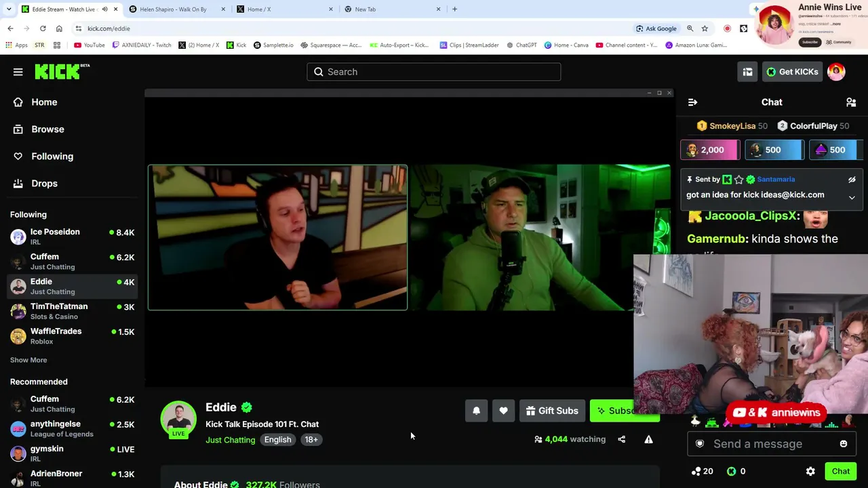The height and width of the screenshot is (488, 868).
Task: Focus the Send a message field
Action: (772, 444)
